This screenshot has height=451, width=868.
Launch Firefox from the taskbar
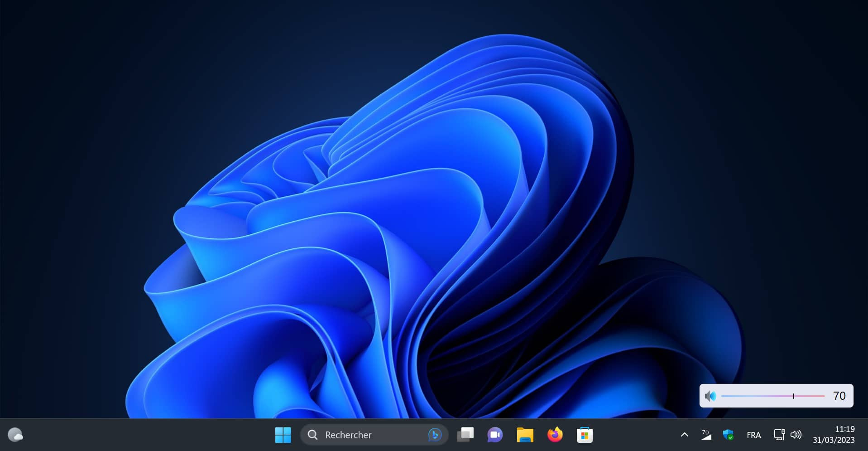click(555, 435)
